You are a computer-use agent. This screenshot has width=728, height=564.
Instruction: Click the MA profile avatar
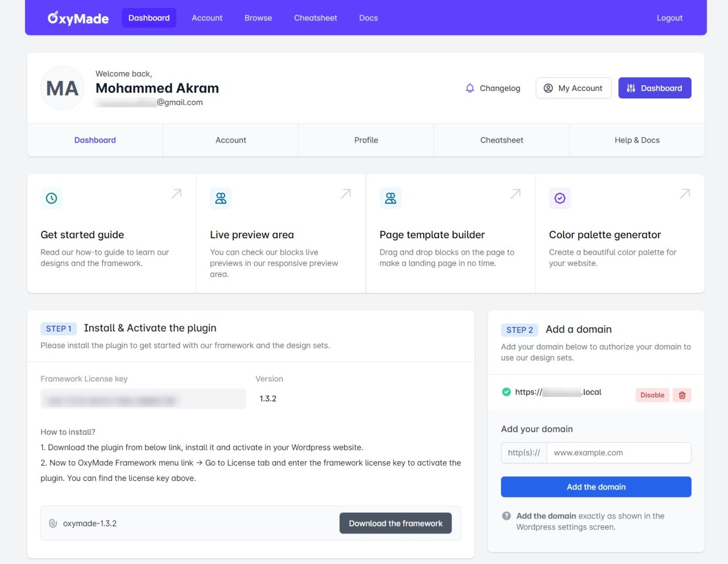click(63, 88)
